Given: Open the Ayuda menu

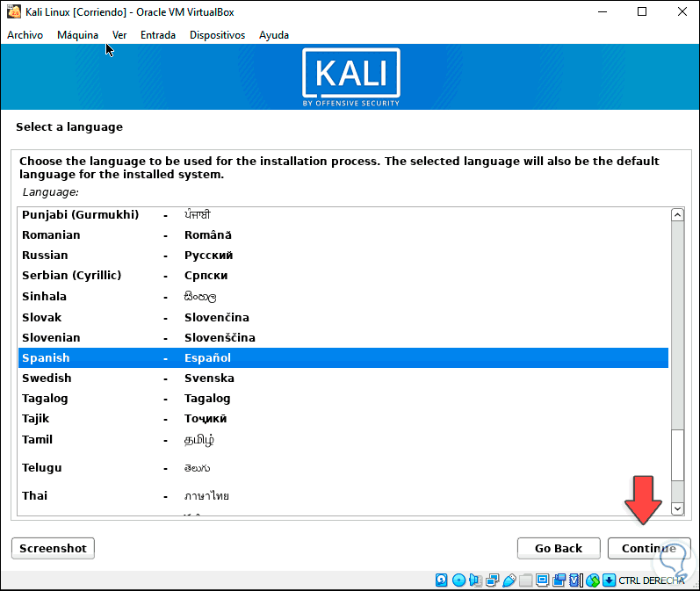Looking at the screenshot, I should [x=274, y=35].
